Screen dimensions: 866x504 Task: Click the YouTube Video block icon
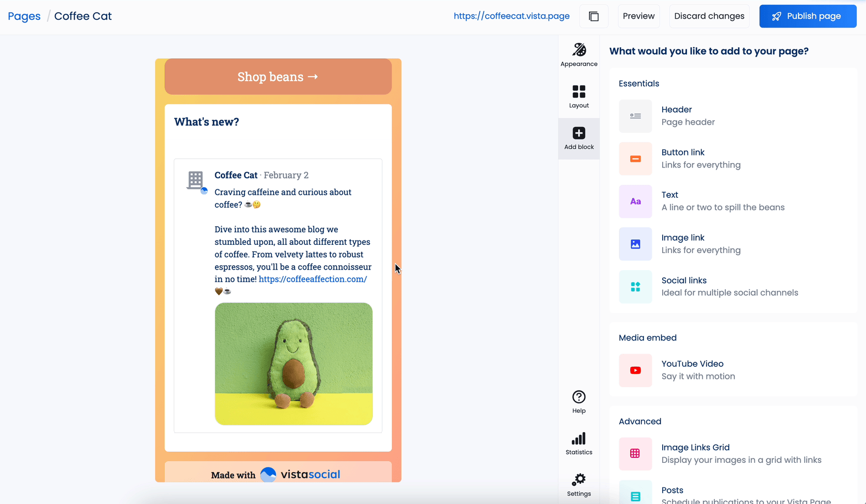[x=635, y=370]
